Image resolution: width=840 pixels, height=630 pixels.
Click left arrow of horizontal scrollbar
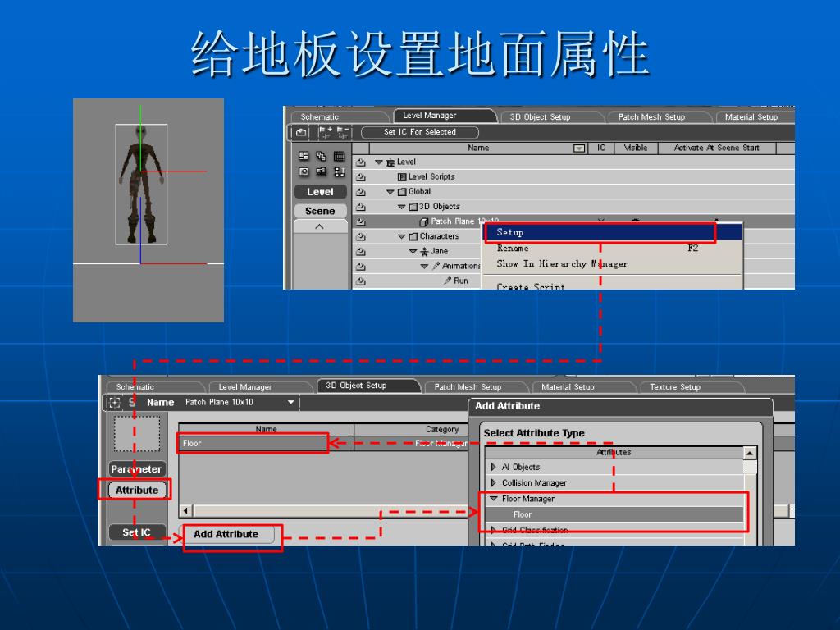pyautogui.click(x=186, y=511)
